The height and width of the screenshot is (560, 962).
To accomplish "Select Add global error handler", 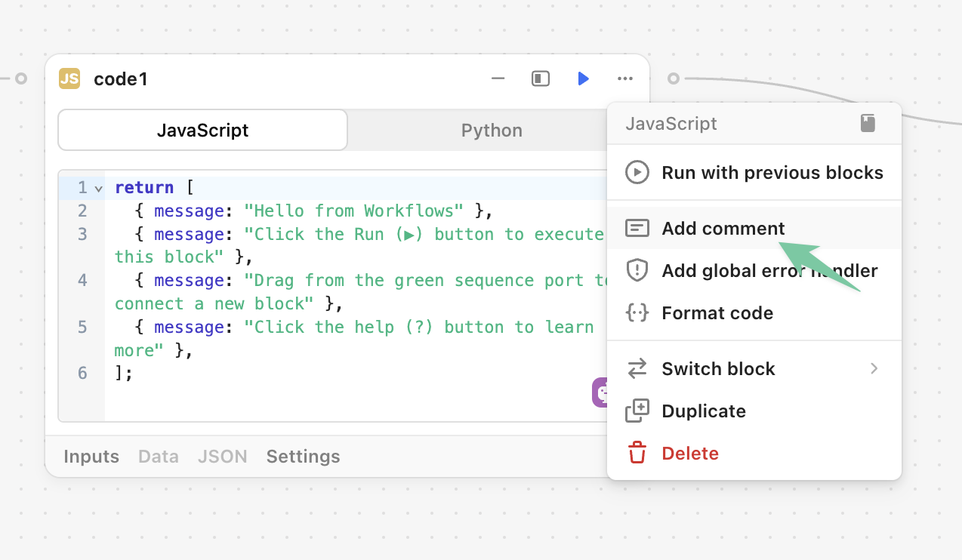I will [x=769, y=270].
